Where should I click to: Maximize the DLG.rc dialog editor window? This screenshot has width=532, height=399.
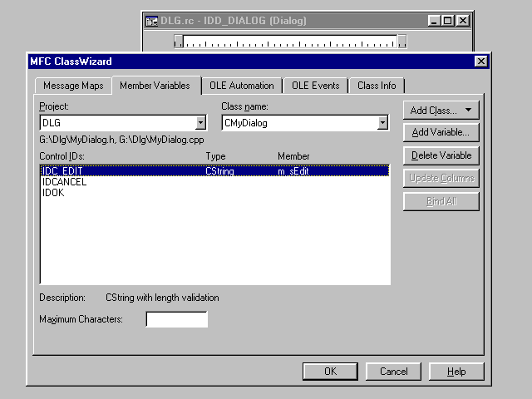(x=449, y=20)
